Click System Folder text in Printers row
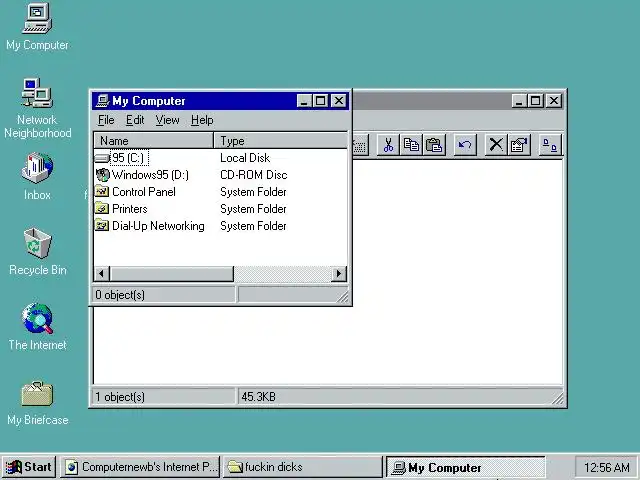The width and height of the screenshot is (640, 480). 253,209
